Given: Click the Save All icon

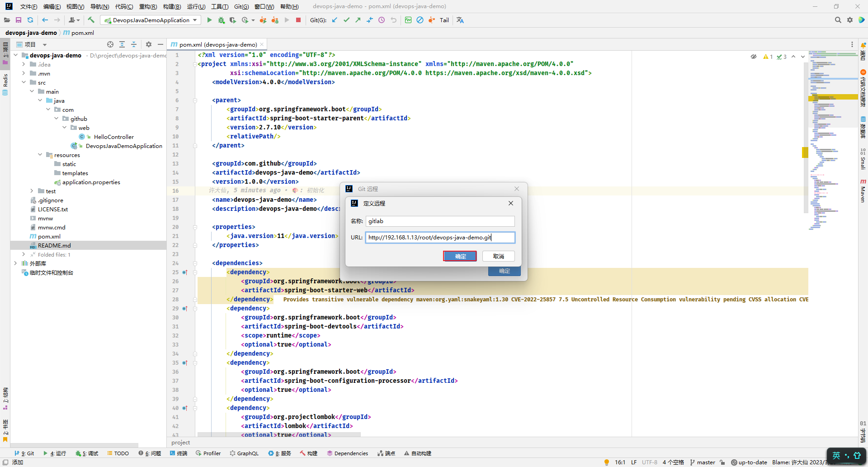Looking at the screenshot, I should (19, 20).
